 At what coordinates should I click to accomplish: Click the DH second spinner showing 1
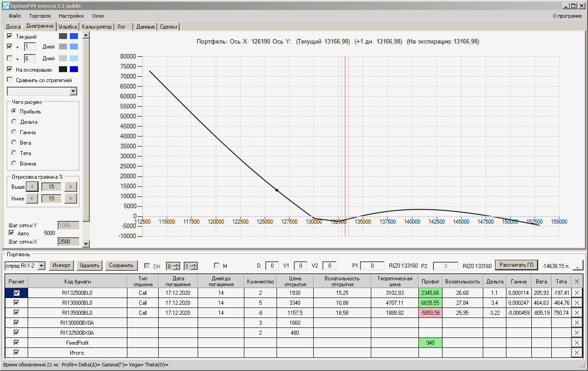point(191,266)
